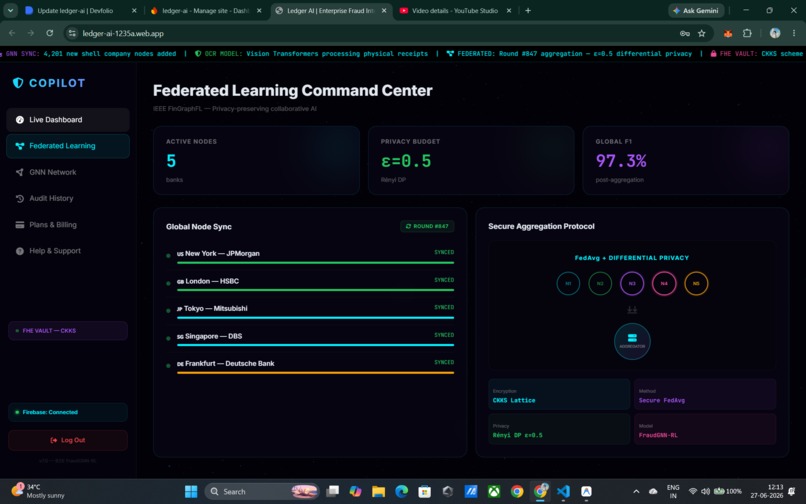
Task: Select the pink N4 node circle
Action: coord(664,283)
